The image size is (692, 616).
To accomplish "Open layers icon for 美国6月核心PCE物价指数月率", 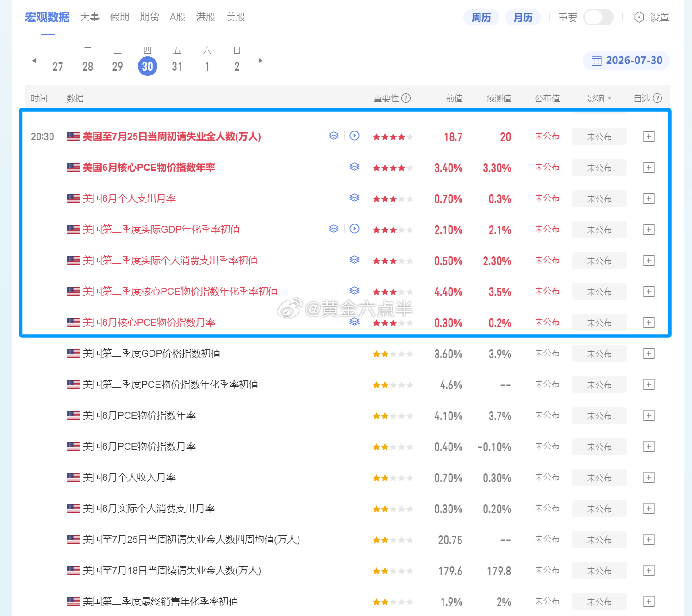I will tap(355, 322).
